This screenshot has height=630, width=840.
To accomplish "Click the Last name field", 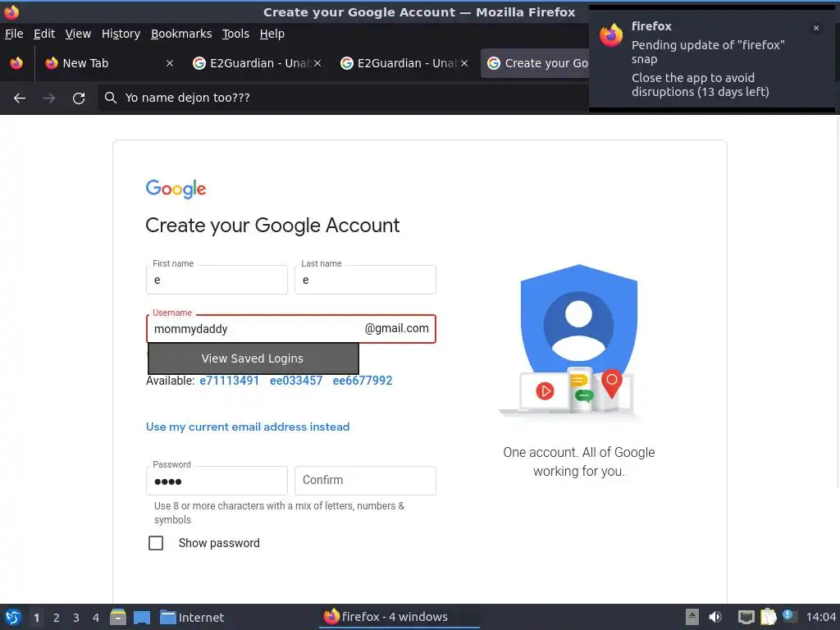I will pos(365,280).
